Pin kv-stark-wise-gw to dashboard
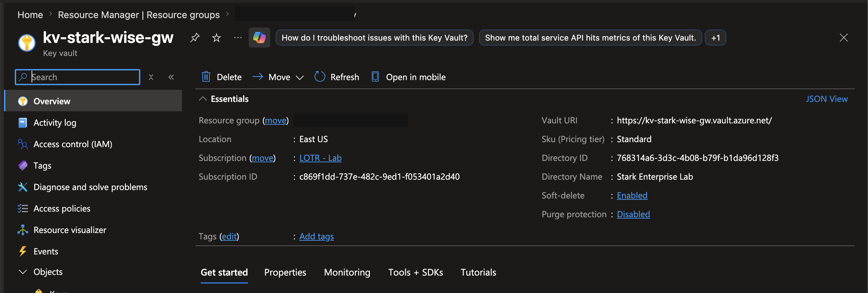The height and width of the screenshot is (293, 868). coord(195,38)
